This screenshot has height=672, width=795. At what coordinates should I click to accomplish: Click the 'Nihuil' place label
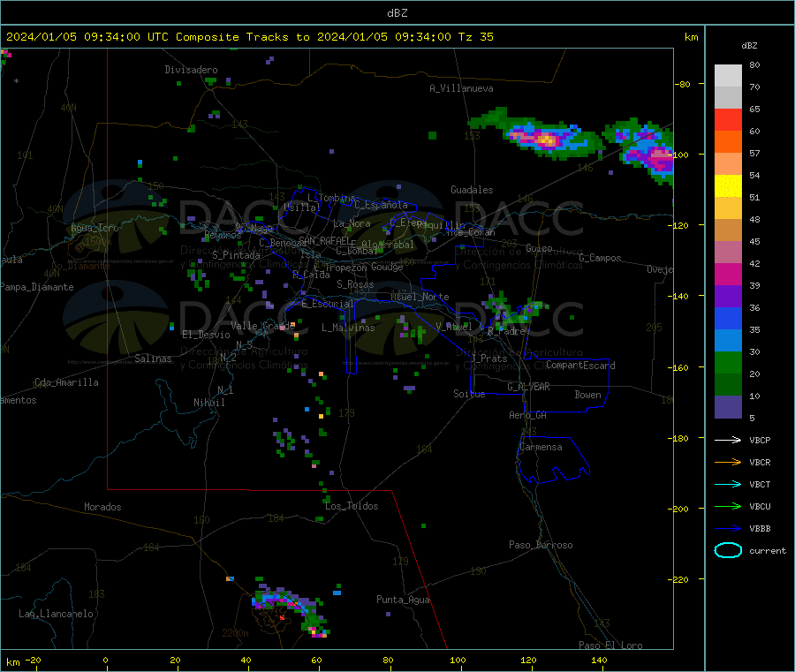tap(208, 403)
